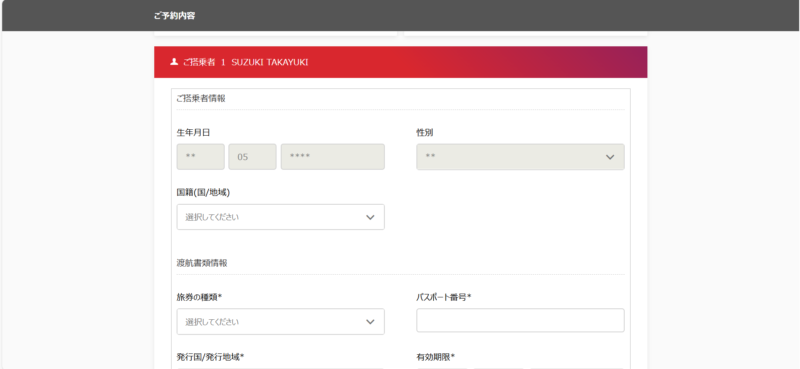
Task: Click the パスポート番号 input field
Action: point(520,320)
